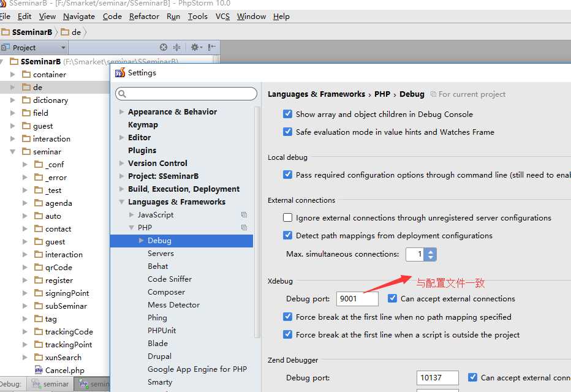Click the copy icon beside JavaScript settings
The width and height of the screenshot is (571, 392).
244,215
